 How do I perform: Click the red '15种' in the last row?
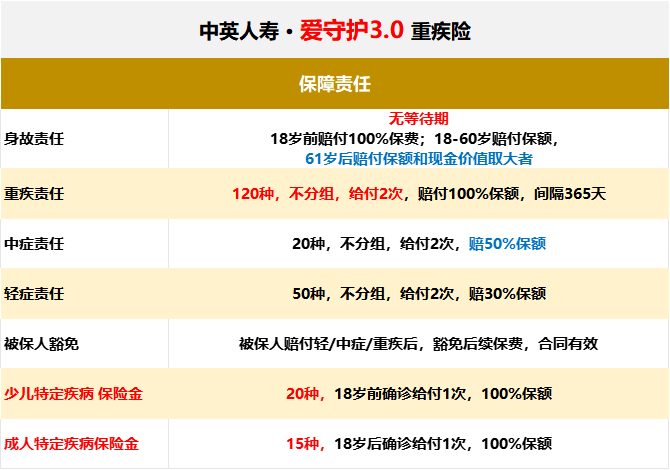point(303,444)
